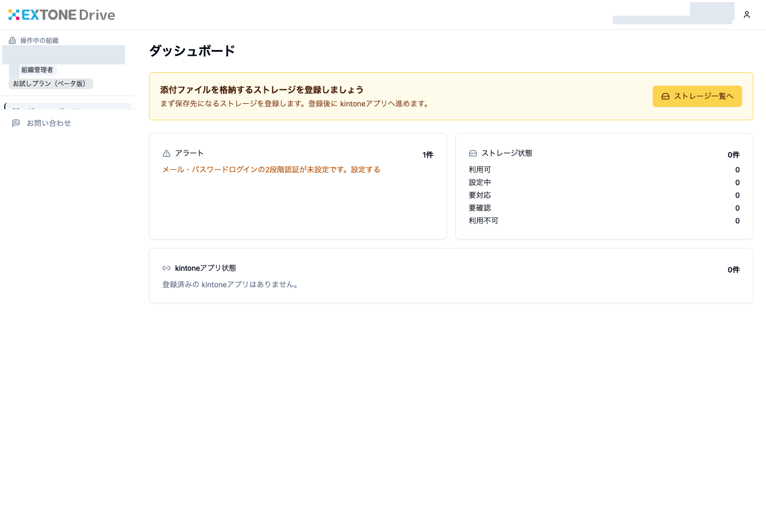
Task: Click the banner text starting with まず保存先になる
Action: pyautogui.click(x=296, y=104)
